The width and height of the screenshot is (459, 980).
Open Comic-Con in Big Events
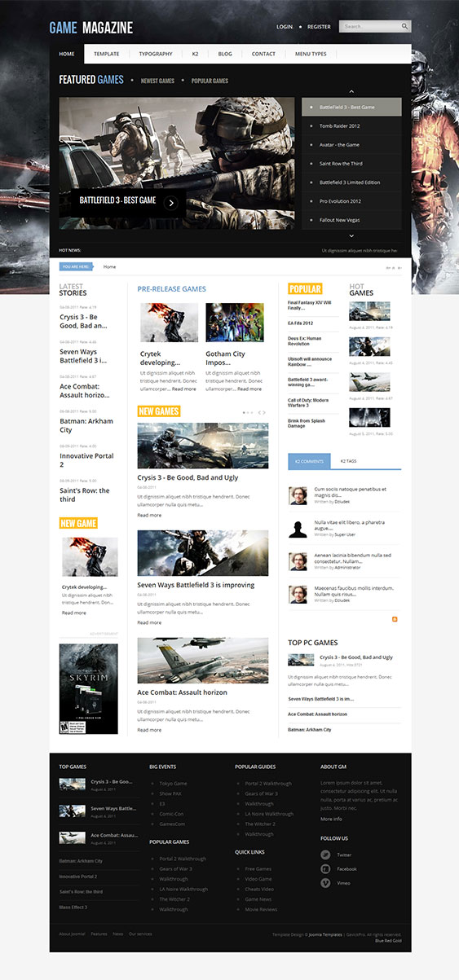coord(171,814)
